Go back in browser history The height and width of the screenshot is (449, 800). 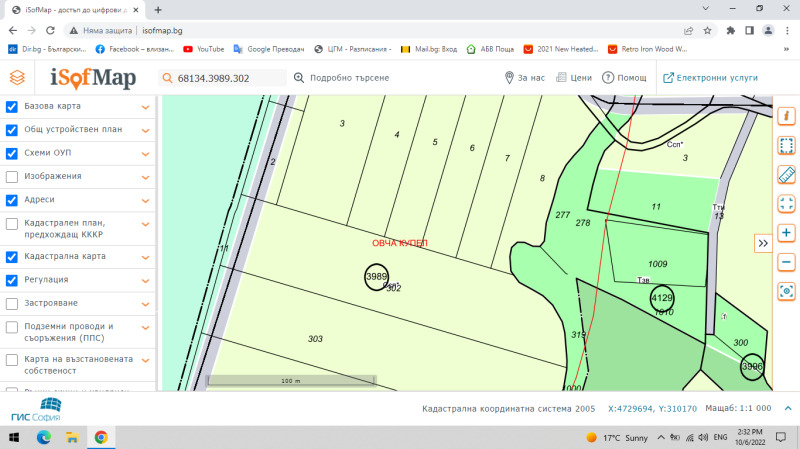(x=13, y=31)
